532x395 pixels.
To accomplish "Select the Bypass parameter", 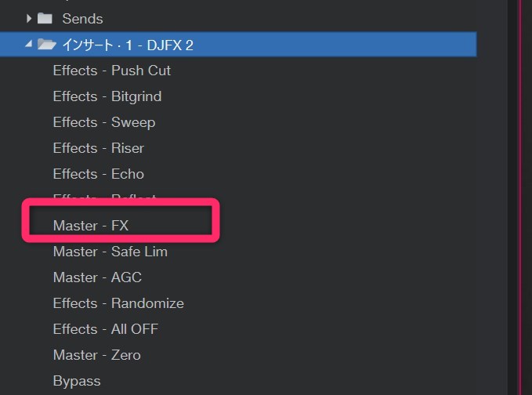I will point(77,381).
